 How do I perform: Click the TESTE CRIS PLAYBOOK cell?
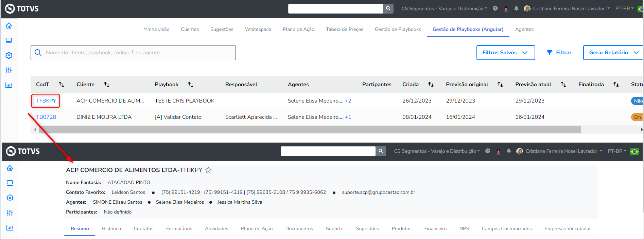(185, 101)
